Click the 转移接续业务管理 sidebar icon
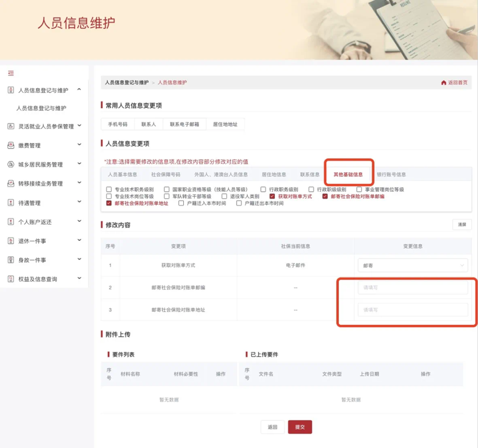 point(11,183)
